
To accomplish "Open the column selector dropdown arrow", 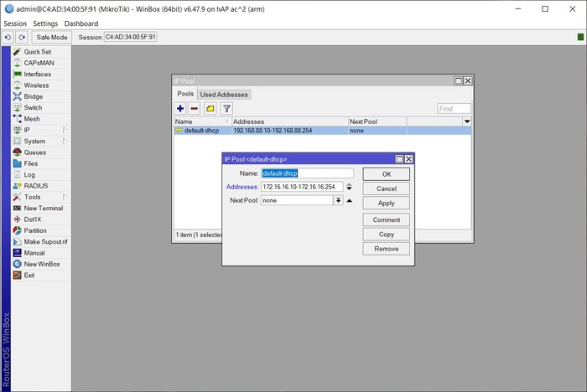I will [467, 121].
